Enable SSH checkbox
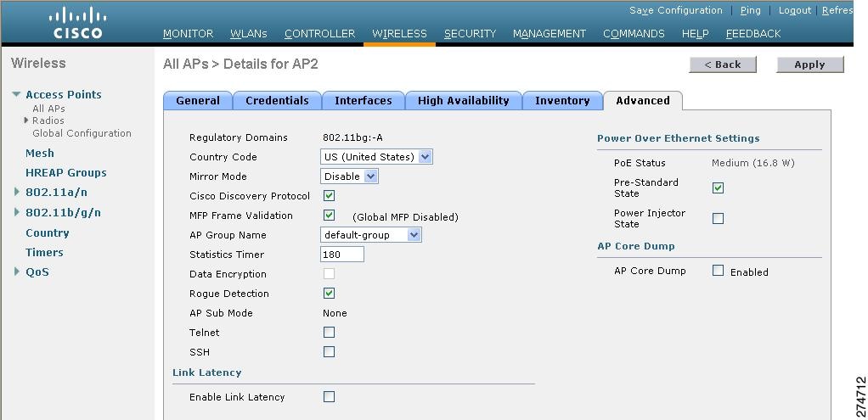The width and height of the screenshot is (868, 420). 329,351
